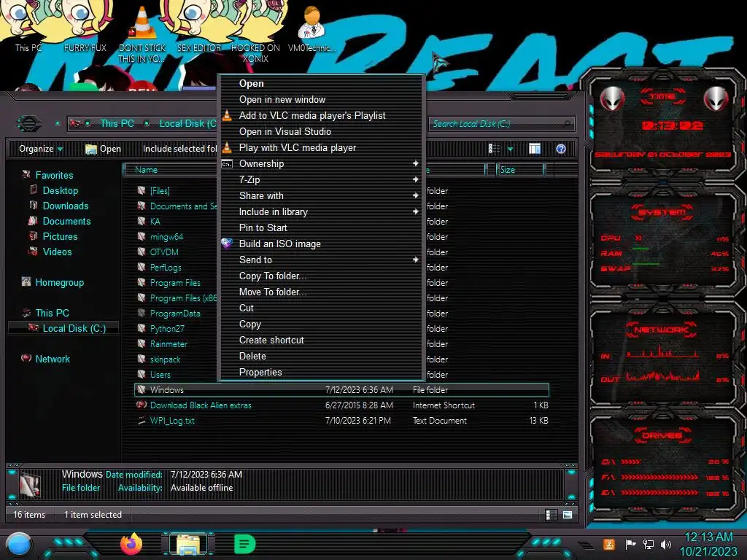
Task: Click the help question mark icon
Action: click(561, 149)
